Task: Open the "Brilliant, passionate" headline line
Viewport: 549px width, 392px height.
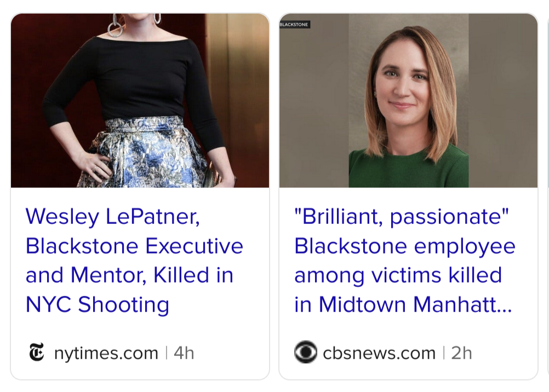Action: pyautogui.click(x=402, y=216)
